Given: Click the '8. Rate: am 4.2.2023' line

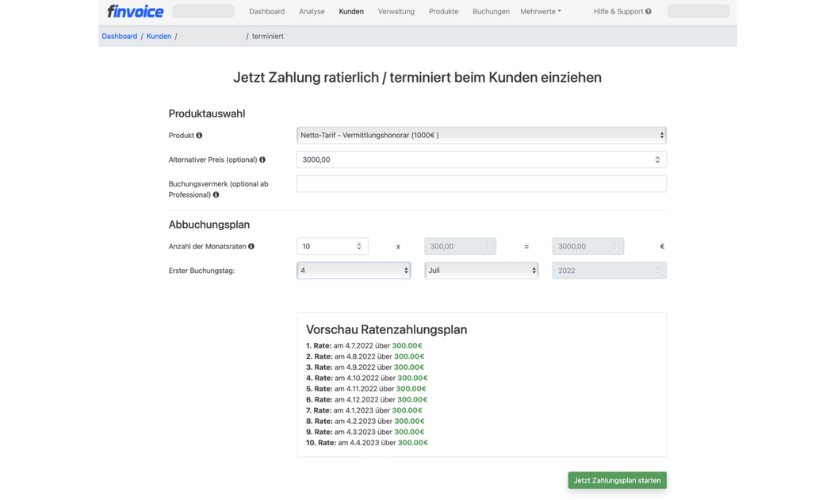Looking at the screenshot, I should pos(365,421).
